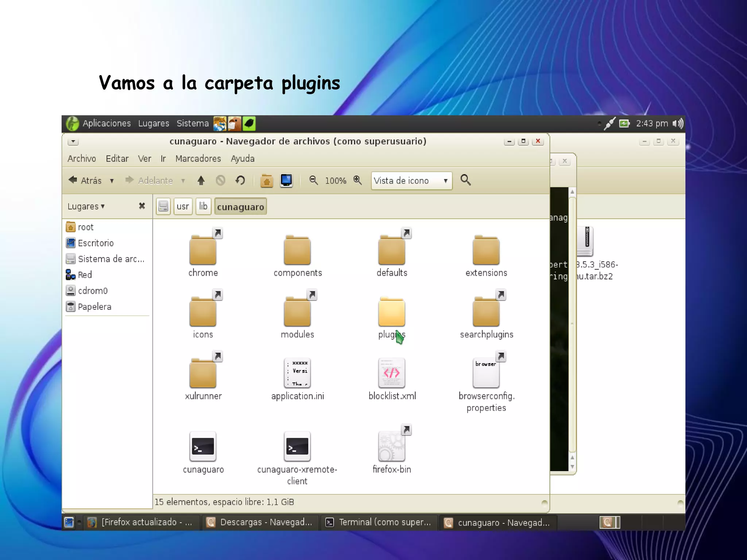Click the search magnifier icon
The width and height of the screenshot is (747, 560).
point(465,180)
